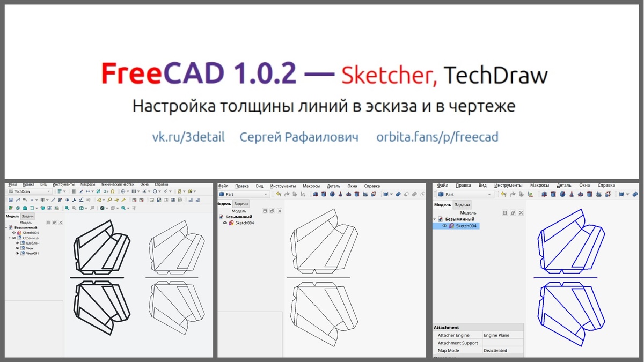The width and height of the screenshot is (644, 362).
Task: Click Torus primitive icon in middle Part window
Action: coord(348,194)
